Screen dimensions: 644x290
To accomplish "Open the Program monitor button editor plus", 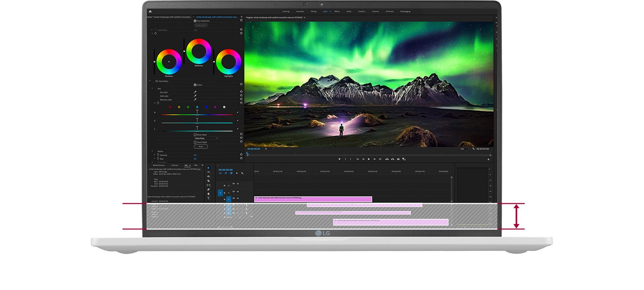I will point(489,159).
